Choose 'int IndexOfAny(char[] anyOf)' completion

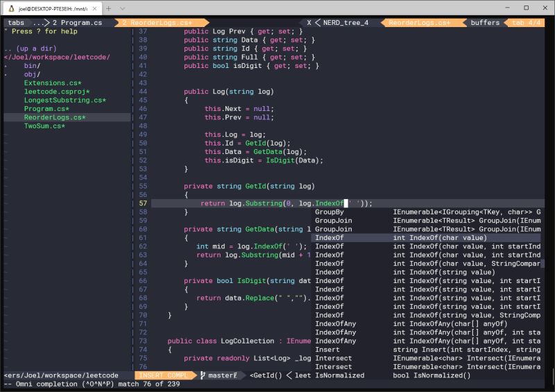pyautogui.click(x=426, y=324)
